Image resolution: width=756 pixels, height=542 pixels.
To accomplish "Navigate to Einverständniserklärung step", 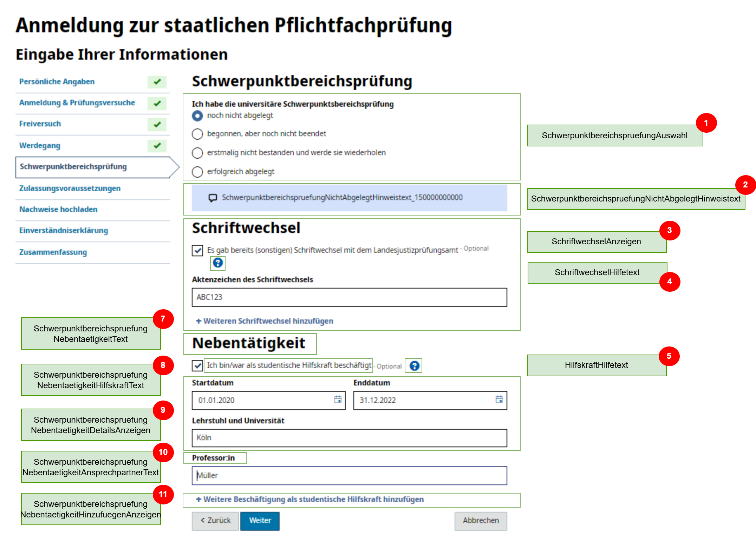I will 64,231.
